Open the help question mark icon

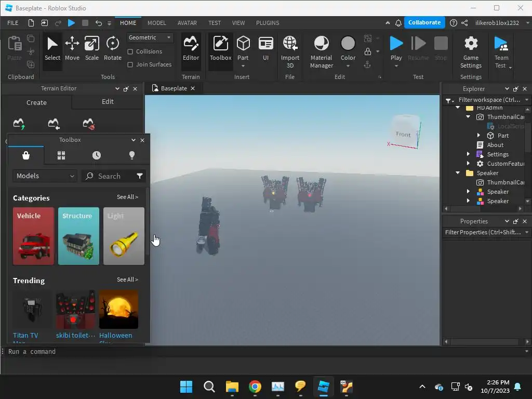point(453,23)
